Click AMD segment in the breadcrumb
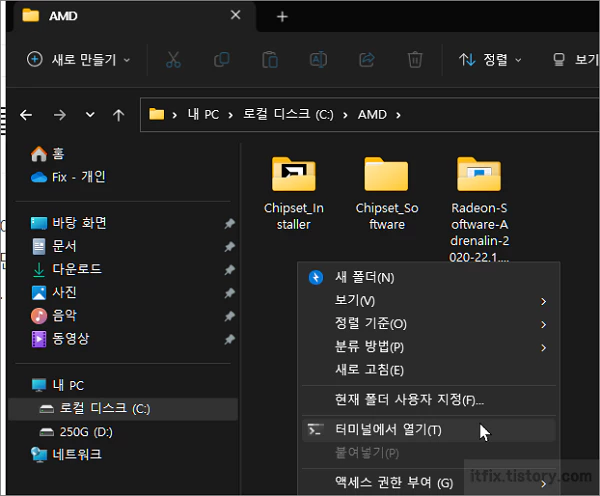Image resolution: width=600 pixels, height=496 pixels. pyautogui.click(x=372, y=114)
